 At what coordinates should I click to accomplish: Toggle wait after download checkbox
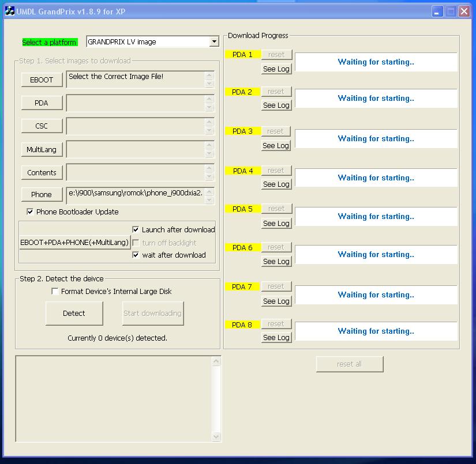[136, 255]
